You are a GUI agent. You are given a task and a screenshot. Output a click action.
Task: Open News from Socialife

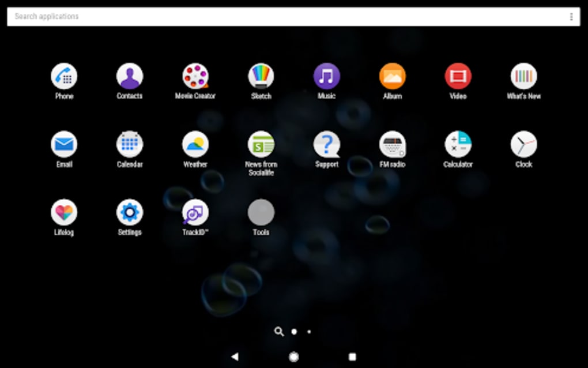click(261, 145)
